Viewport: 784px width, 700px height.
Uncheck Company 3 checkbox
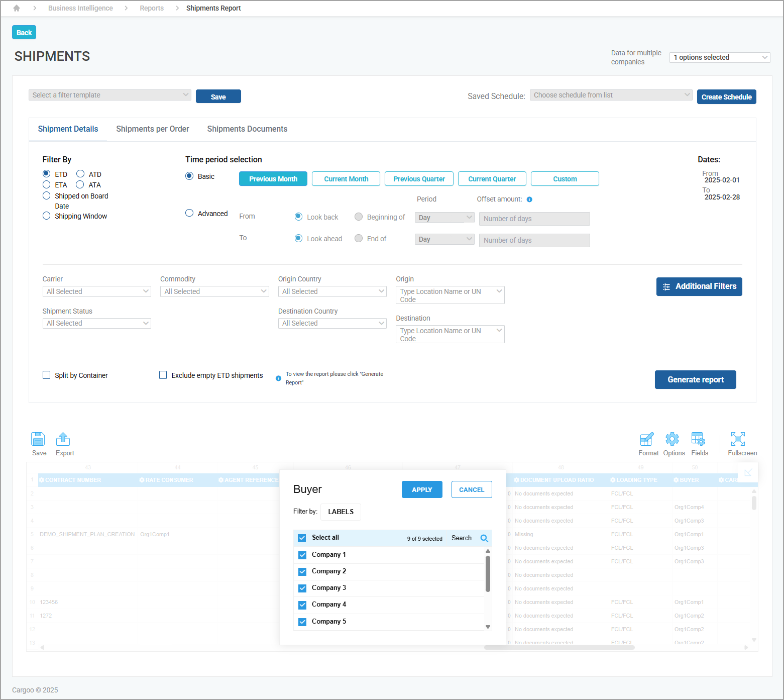pos(302,588)
